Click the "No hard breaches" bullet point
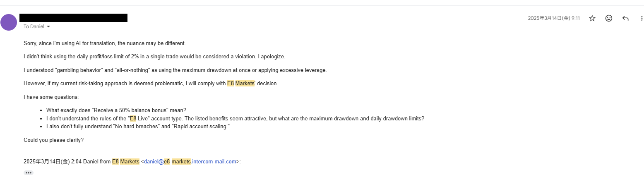 [138, 127]
